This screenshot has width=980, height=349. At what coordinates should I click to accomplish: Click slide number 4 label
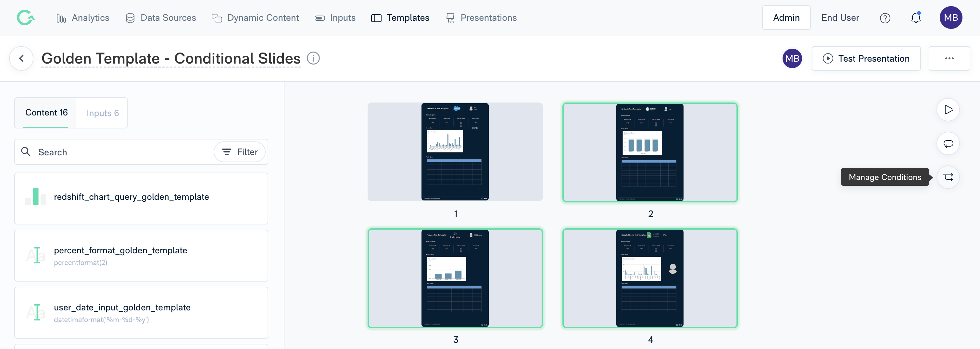[650, 340]
